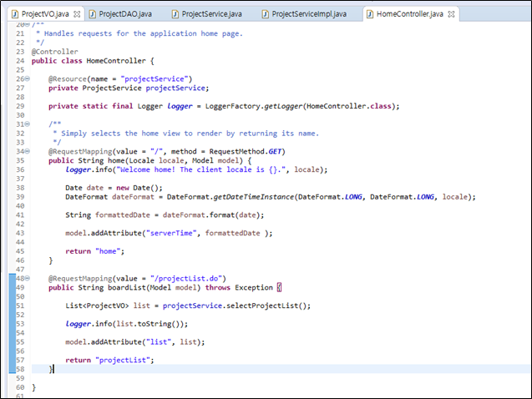532x399 pixels.
Task: Close the ProjectVO.java tab
Action: (x=77, y=14)
